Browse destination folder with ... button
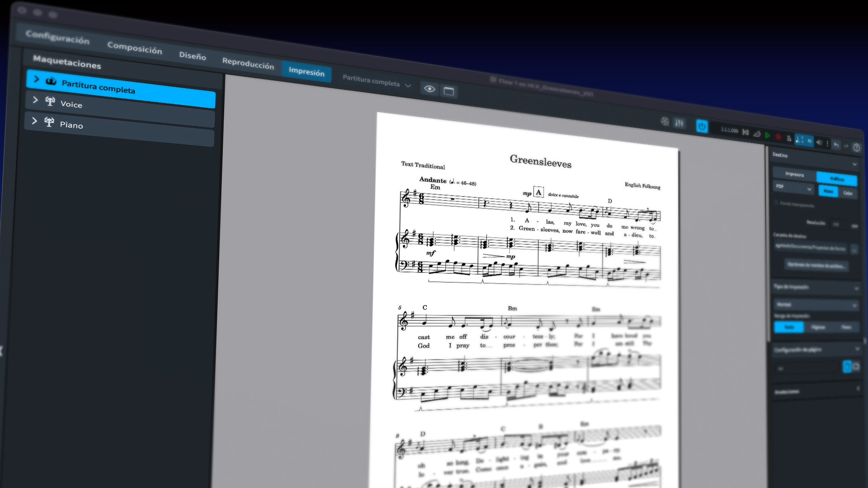868x488 pixels. (x=854, y=250)
